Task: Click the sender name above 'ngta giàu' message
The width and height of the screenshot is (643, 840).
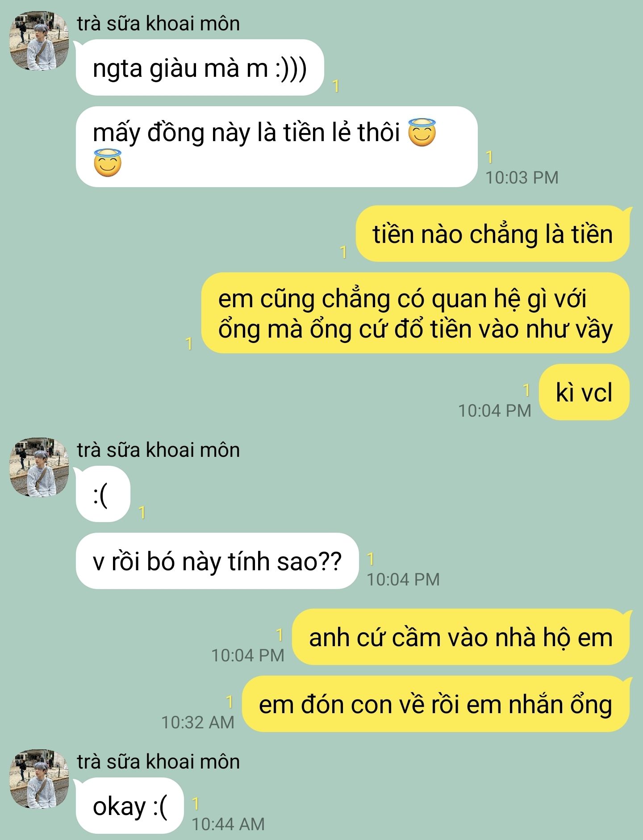Action: pos(159,23)
